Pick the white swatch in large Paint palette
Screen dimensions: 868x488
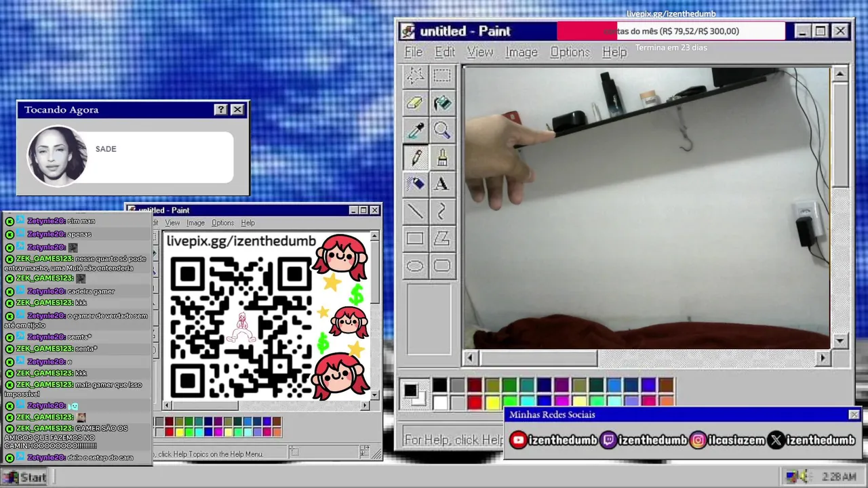point(440,403)
